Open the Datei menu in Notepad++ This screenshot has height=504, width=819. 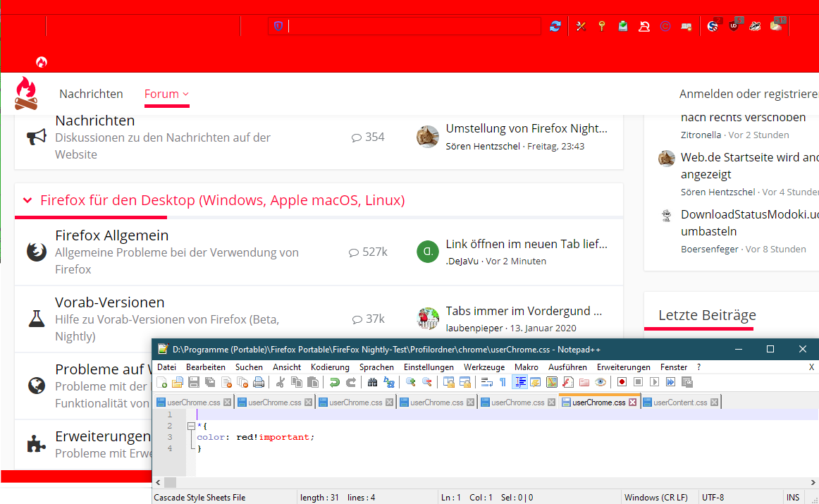pos(166,367)
